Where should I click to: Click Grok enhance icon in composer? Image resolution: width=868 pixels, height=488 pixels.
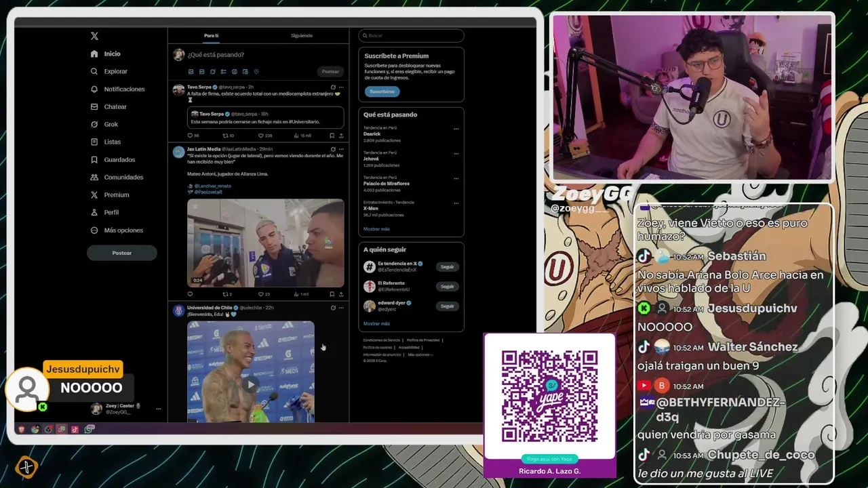point(212,71)
